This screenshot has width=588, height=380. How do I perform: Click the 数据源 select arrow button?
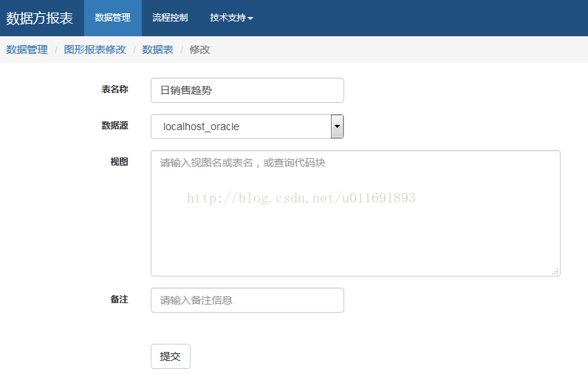337,126
